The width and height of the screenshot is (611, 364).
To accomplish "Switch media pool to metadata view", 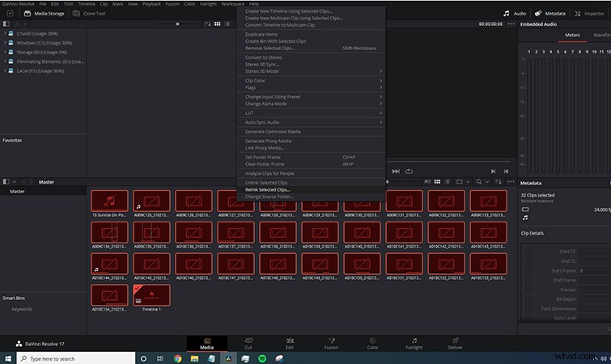I will pos(427,182).
